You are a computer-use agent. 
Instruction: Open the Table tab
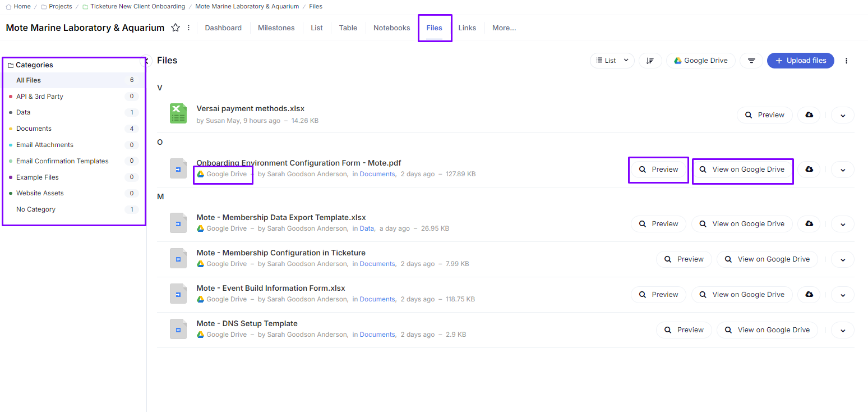348,28
